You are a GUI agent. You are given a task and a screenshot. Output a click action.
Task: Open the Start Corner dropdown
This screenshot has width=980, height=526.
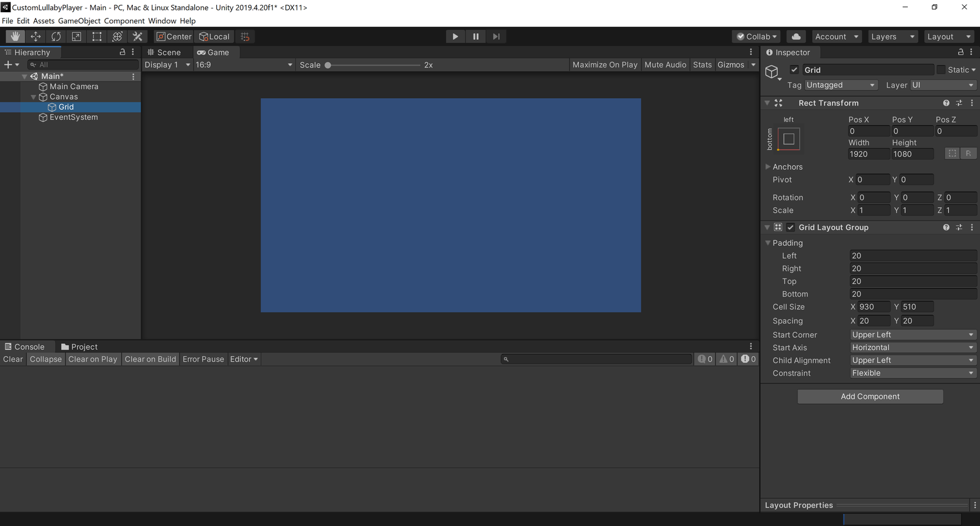coord(913,335)
